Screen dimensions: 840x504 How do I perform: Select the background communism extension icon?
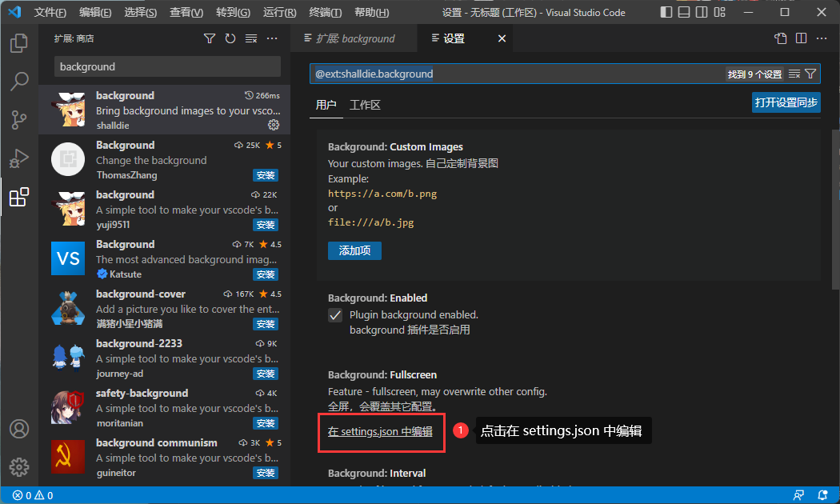68,457
